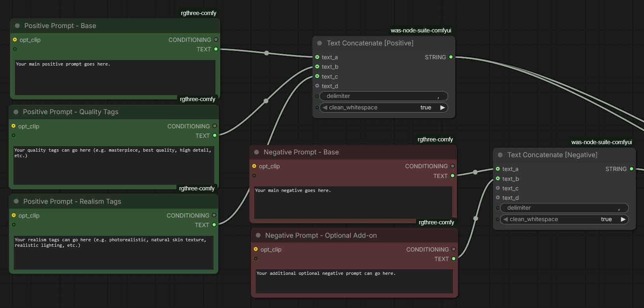Click left arrow of clean_whitespace in Negative concatenate
The image size is (644, 308).
(505, 219)
